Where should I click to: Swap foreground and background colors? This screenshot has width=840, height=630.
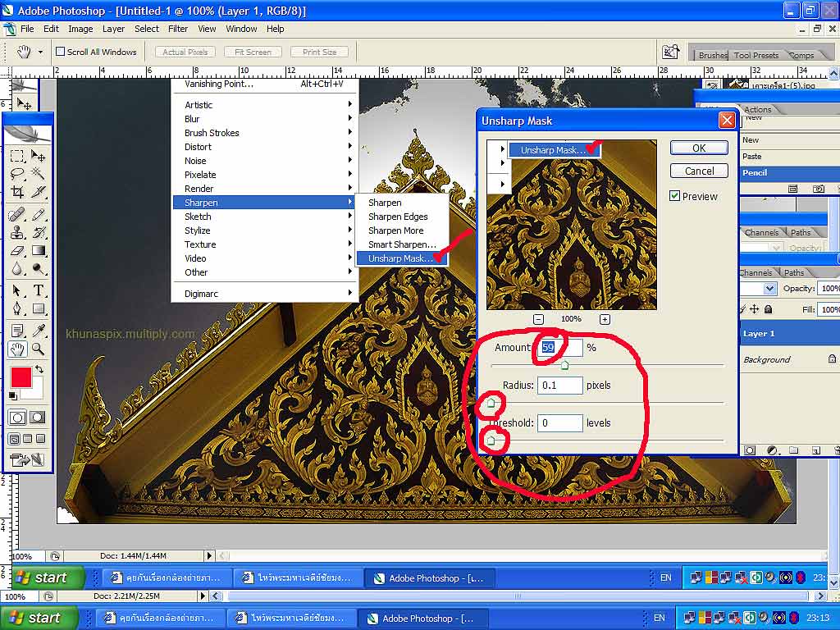(x=39, y=370)
